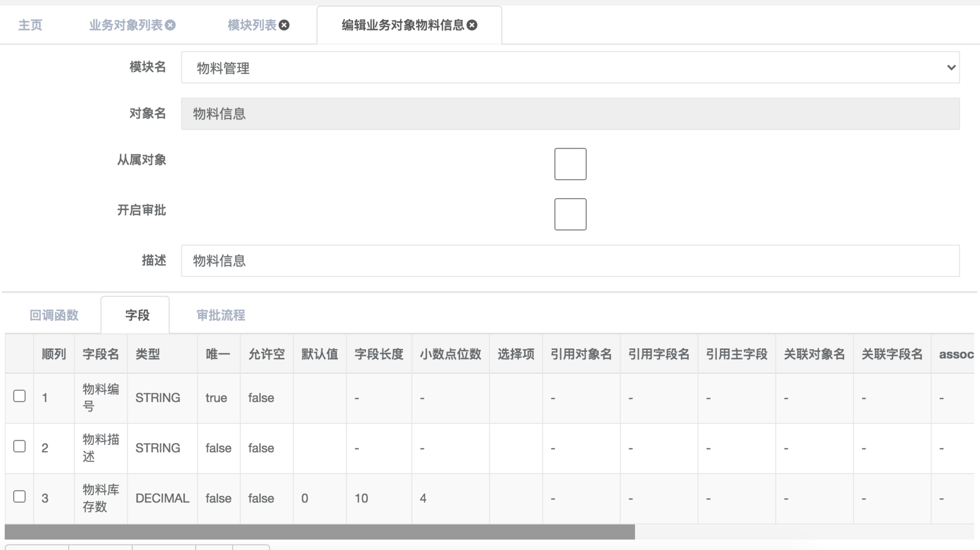
Task: Click the 关联字段名 column header
Action: (x=892, y=354)
